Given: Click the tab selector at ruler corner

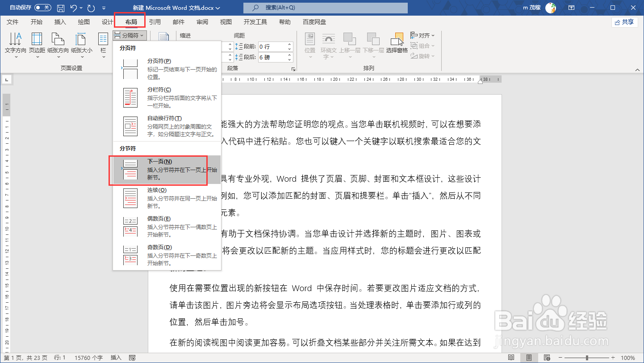Looking at the screenshot, I should tap(7, 79).
